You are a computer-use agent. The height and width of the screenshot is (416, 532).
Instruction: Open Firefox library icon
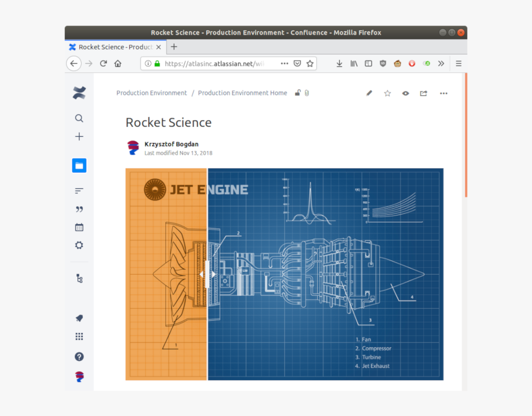pyautogui.click(x=354, y=64)
